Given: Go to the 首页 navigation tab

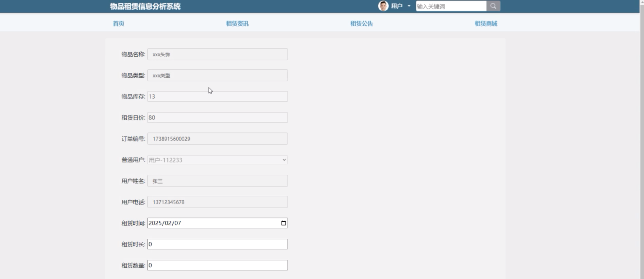Looking at the screenshot, I should pyautogui.click(x=119, y=23).
